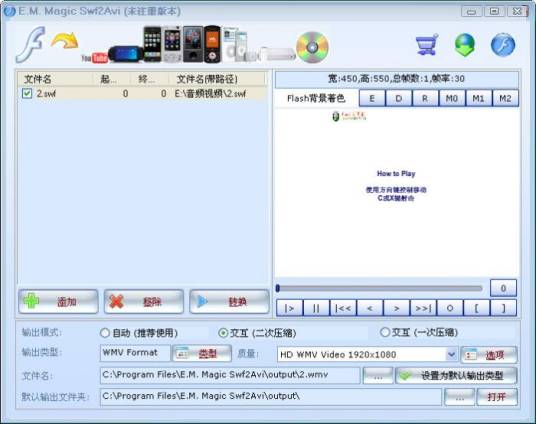Select the YouTube output icon
The height and width of the screenshot is (424, 536).
[95, 58]
